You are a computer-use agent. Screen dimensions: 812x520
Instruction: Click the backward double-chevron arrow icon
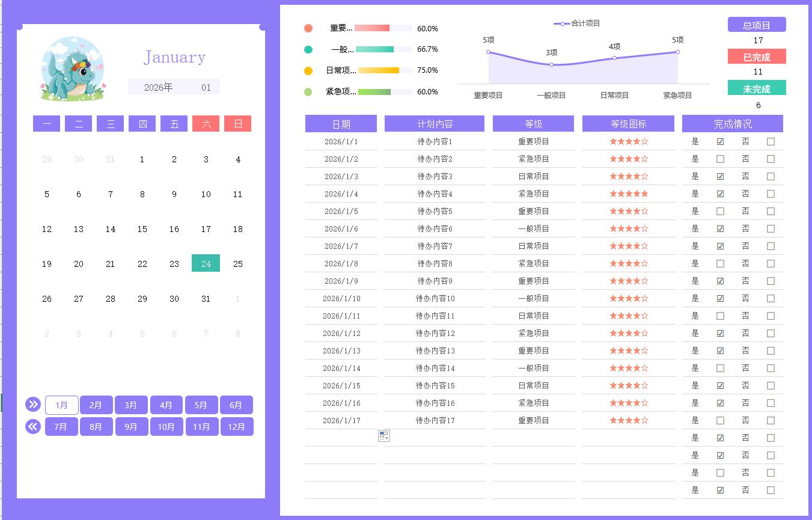pyautogui.click(x=33, y=427)
